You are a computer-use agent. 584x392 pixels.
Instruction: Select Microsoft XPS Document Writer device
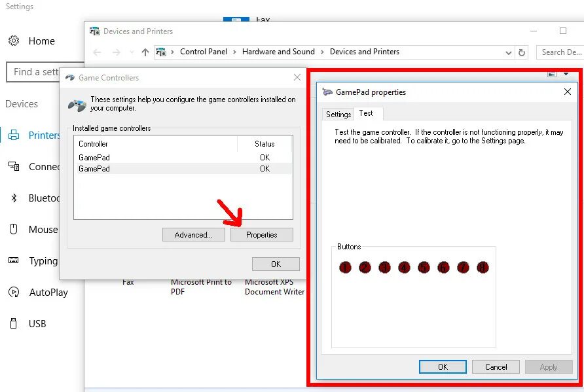pyautogui.click(x=274, y=287)
